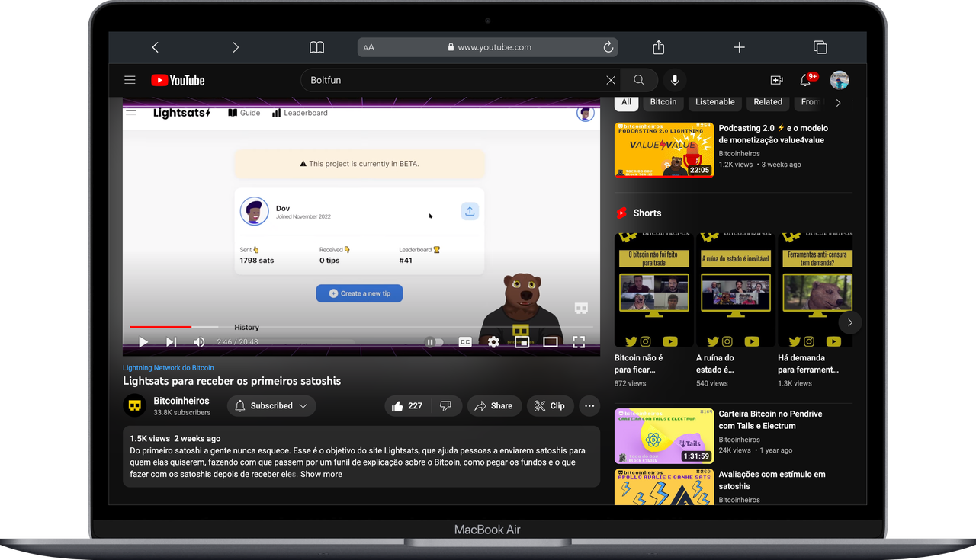Open short 'A ruína do estado é'

(x=735, y=311)
